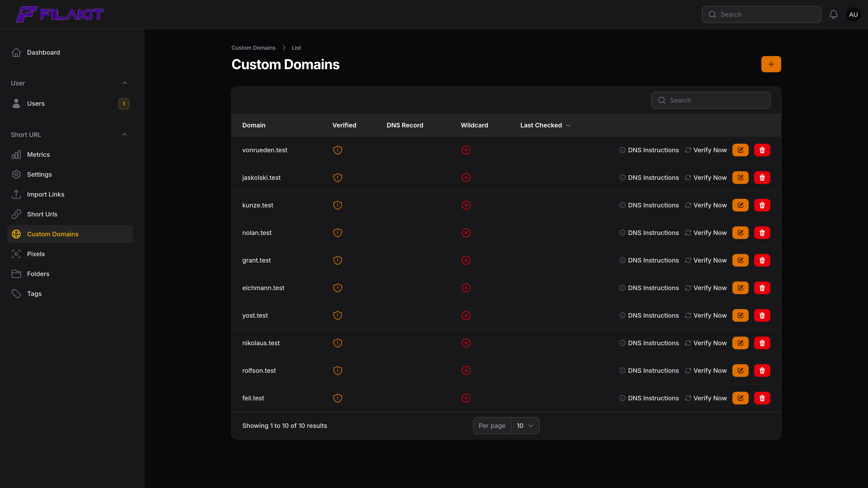The width and height of the screenshot is (868, 488).
Task: Edit the grant.test domain
Action: (740, 260)
